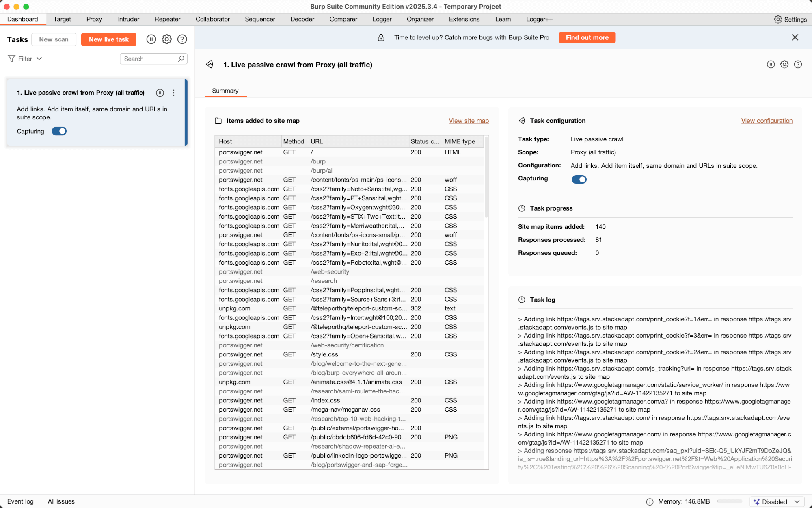
Task: Select the /style.css row
Action: (x=349, y=355)
